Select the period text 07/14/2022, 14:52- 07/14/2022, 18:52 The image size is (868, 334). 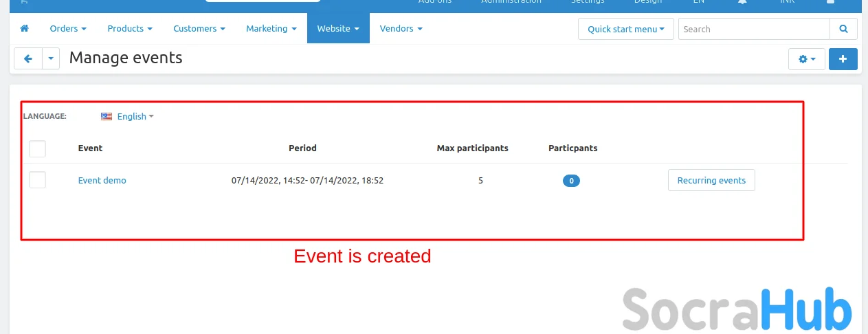pyautogui.click(x=307, y=181)
